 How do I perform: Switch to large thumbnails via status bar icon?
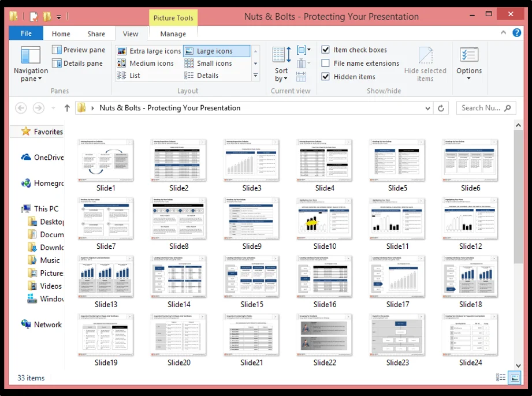[514, 378]
